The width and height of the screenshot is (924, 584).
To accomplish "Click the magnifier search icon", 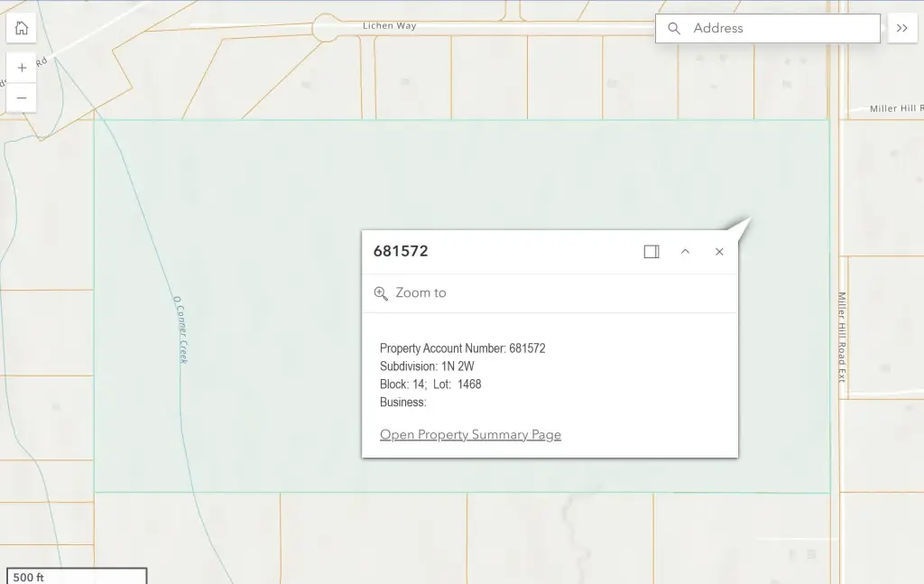I will point(674,28).
